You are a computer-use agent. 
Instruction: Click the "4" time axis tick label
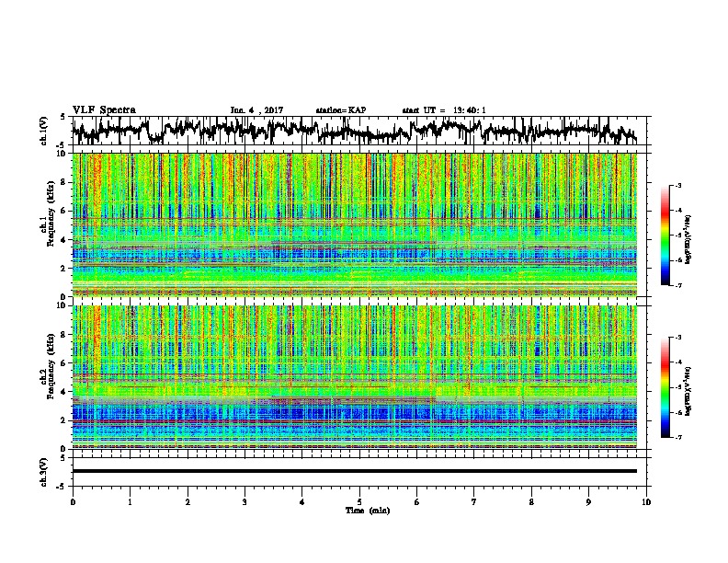[x=302, y=502]
